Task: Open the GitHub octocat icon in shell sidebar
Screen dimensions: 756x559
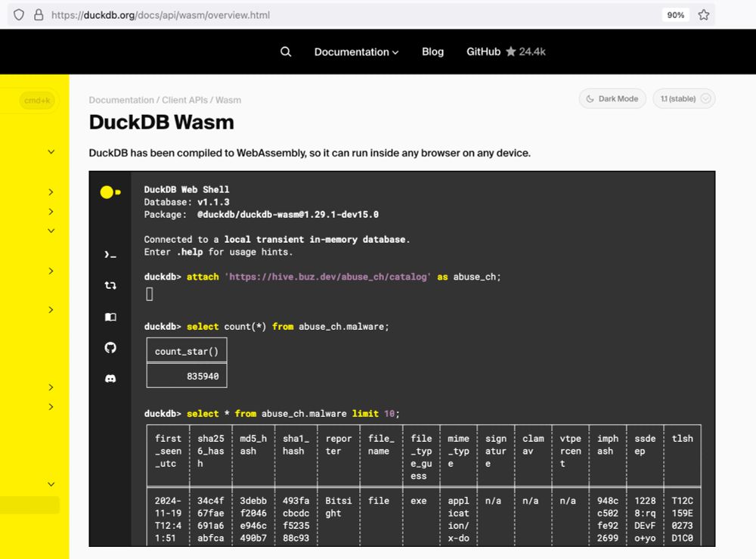Action: click(x=110, y=348)
